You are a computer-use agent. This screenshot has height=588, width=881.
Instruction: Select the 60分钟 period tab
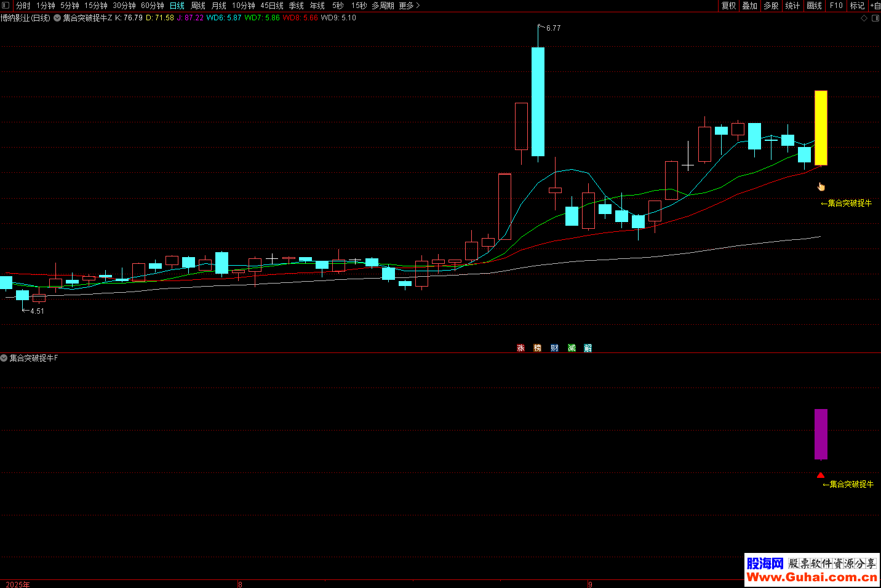[x=153, y=6]
